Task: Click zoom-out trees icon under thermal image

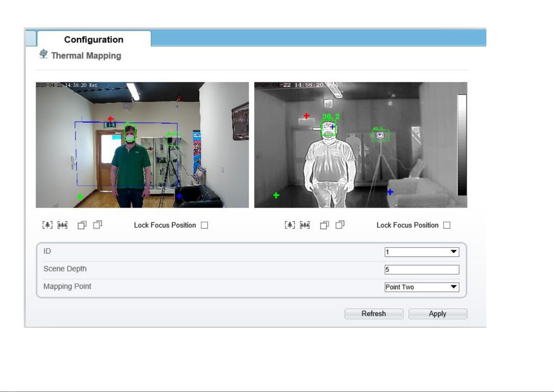Action: pos(305,225)
